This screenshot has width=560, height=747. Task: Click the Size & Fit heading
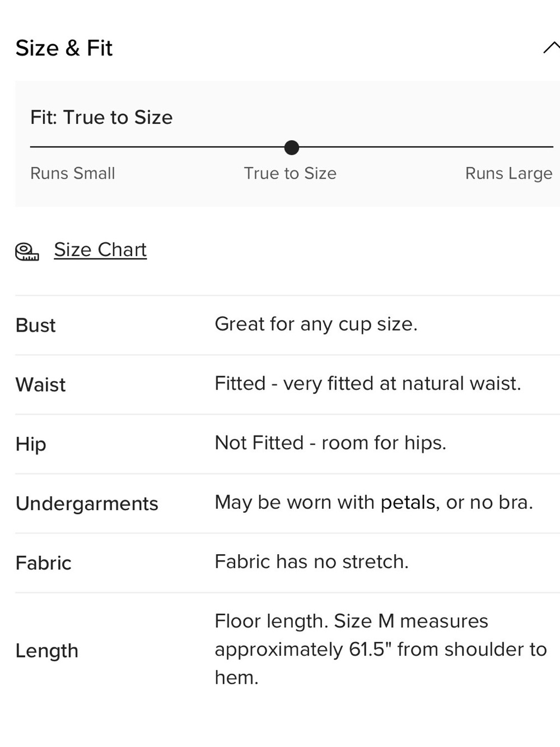point(64,48)
